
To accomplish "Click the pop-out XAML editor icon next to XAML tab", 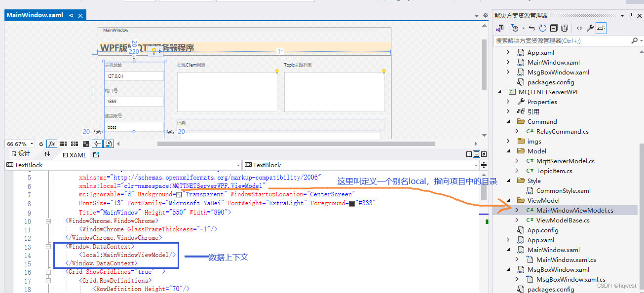I will click(96, 154).
